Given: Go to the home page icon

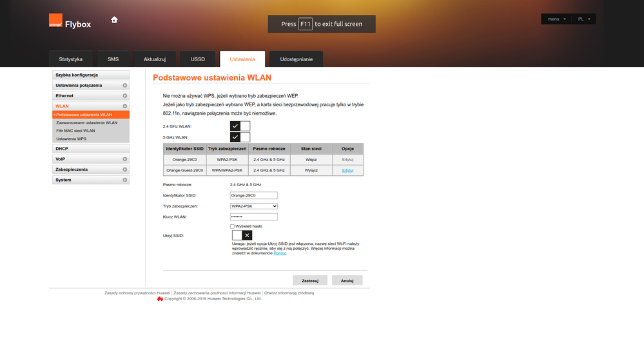Looking at the screenshot, I should click(114, 20).
